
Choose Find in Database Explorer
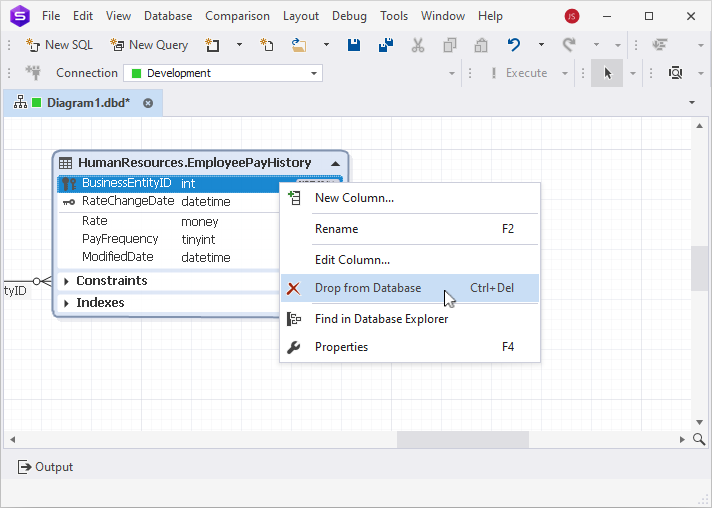(410, 319)
